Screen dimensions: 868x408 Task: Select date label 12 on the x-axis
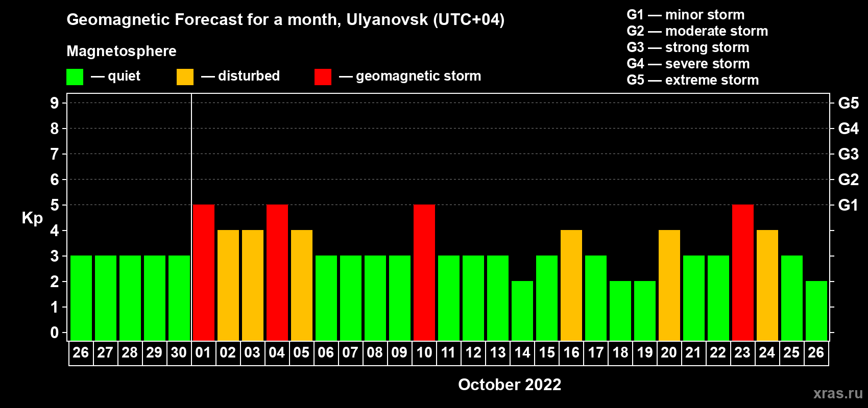tap(473, 353)
